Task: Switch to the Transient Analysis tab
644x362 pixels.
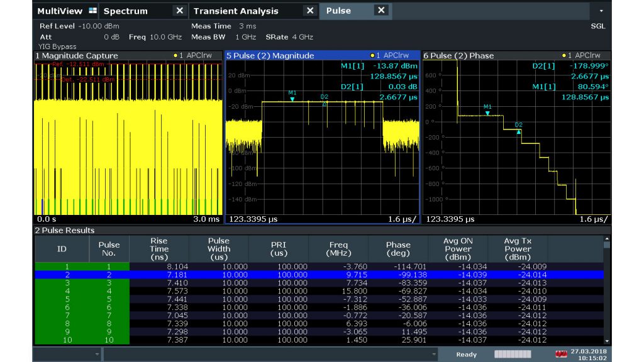Action: click(x=236, y=11)
